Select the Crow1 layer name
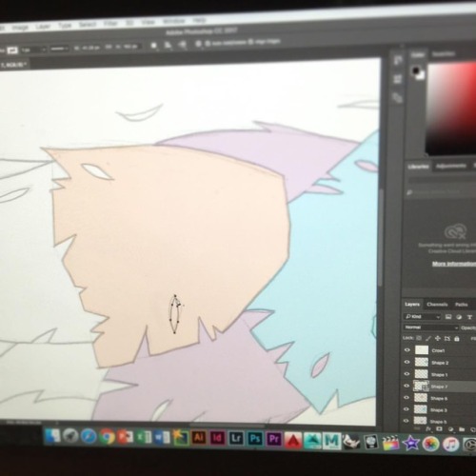The width and height of the screenshot is (476, 476). pyautogui.click(x=438, y=350)
